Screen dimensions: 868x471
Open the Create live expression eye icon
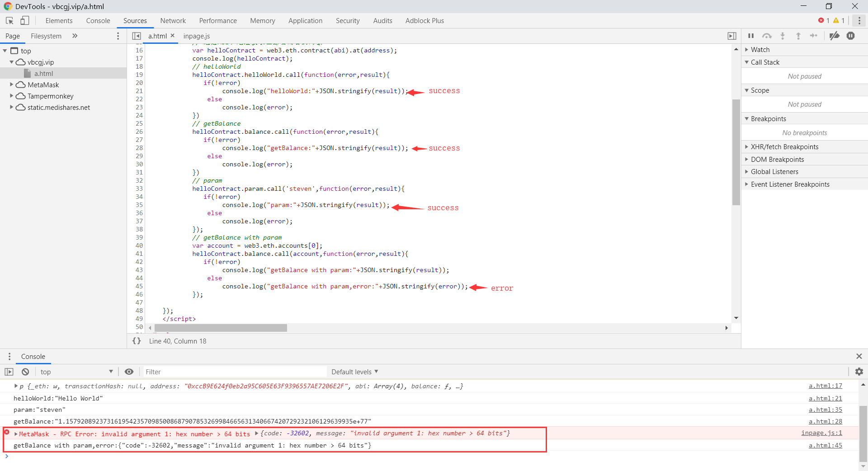(129, 372)
